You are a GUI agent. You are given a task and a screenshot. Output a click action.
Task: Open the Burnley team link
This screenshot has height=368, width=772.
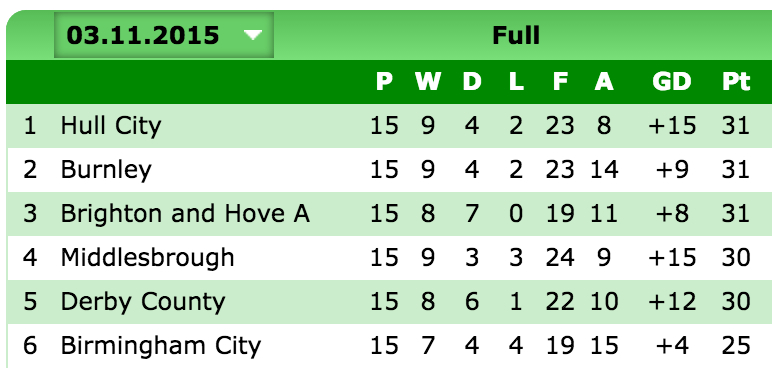coord(106,170)
